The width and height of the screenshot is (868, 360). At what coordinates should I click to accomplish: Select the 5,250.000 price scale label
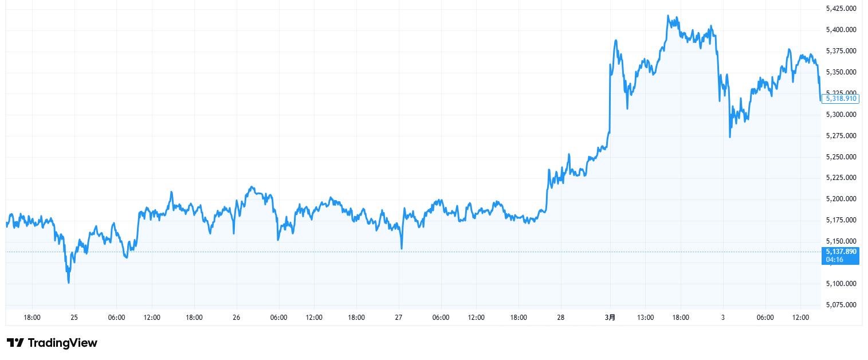(841, 157)
